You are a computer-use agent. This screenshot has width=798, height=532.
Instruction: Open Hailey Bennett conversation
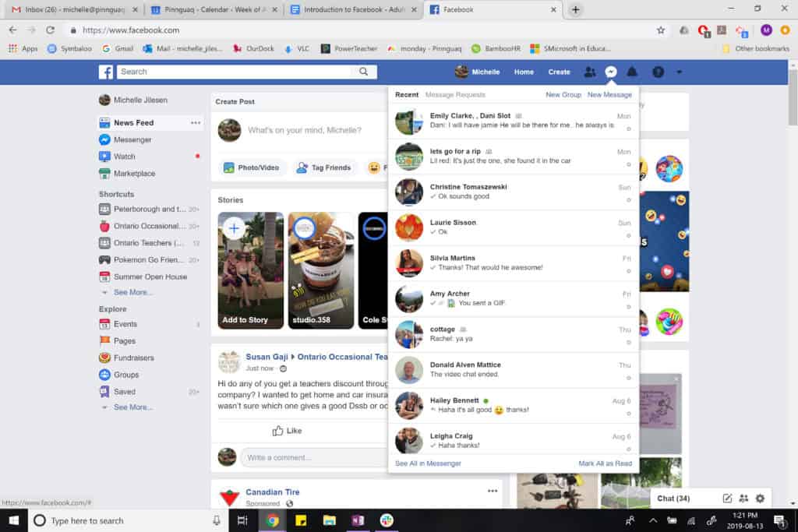513,406
